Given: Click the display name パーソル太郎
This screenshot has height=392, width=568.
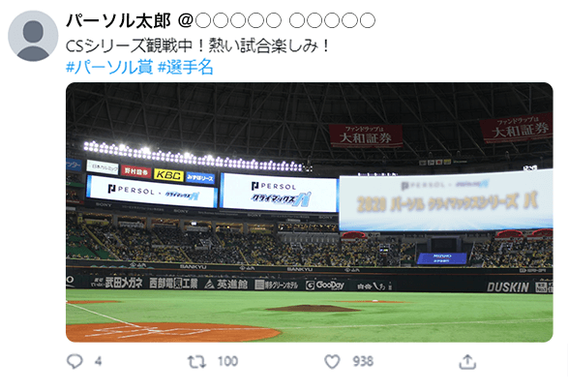Looking at the screenshot, I should click(118, 20).
